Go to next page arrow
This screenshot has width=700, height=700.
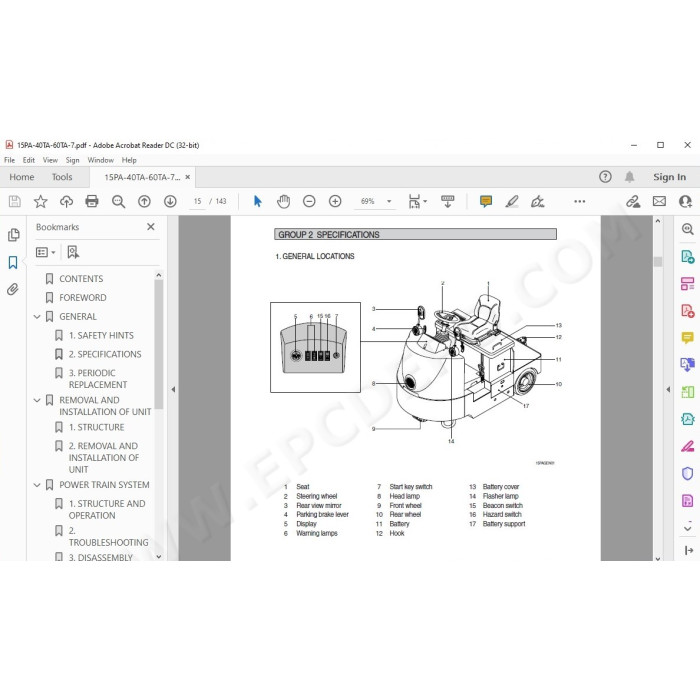click(x=170, y=201)
